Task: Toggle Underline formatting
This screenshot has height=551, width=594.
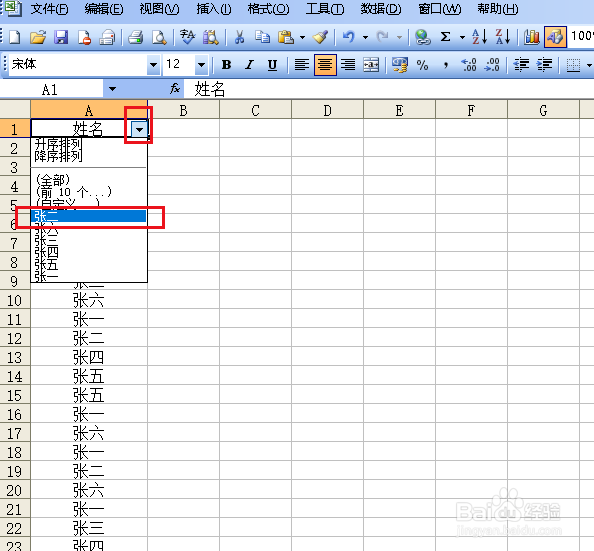Action: pyautogui.click(x=272, y=65)
